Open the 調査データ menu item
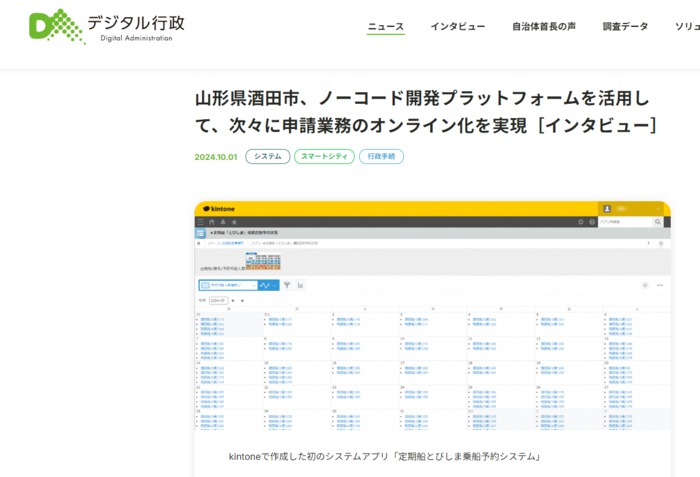Image resolution: width=700 pixels, height=477 pixels. (625, 27)
